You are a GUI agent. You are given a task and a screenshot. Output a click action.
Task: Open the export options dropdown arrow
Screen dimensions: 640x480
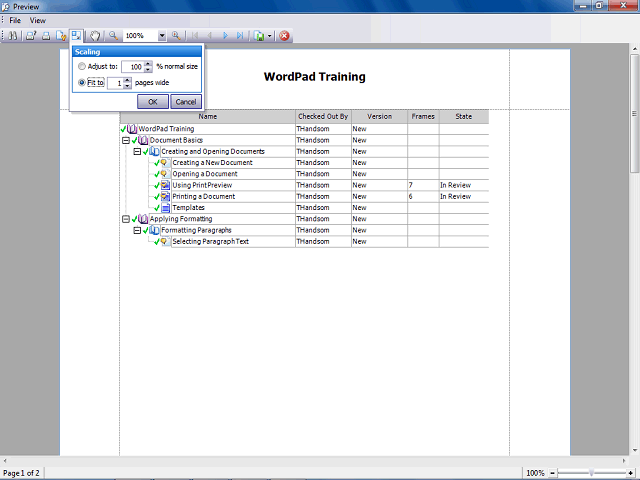click(x=269, y=36)
